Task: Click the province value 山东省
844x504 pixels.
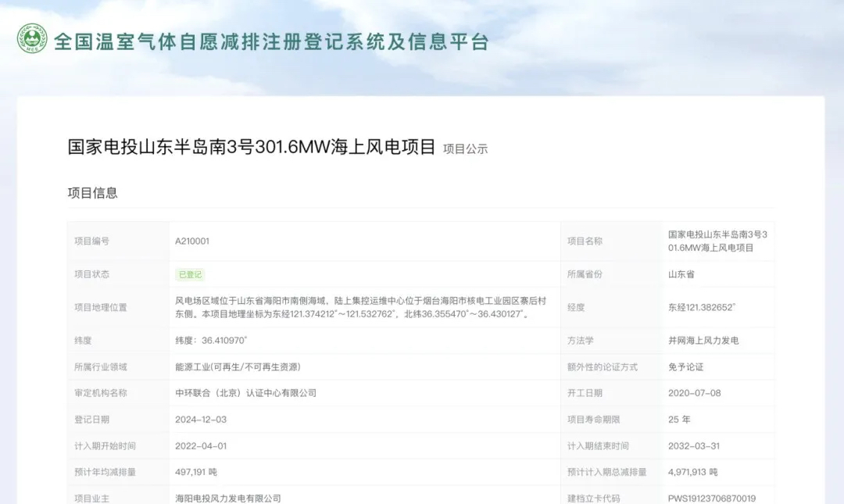Action: [681, 274]
